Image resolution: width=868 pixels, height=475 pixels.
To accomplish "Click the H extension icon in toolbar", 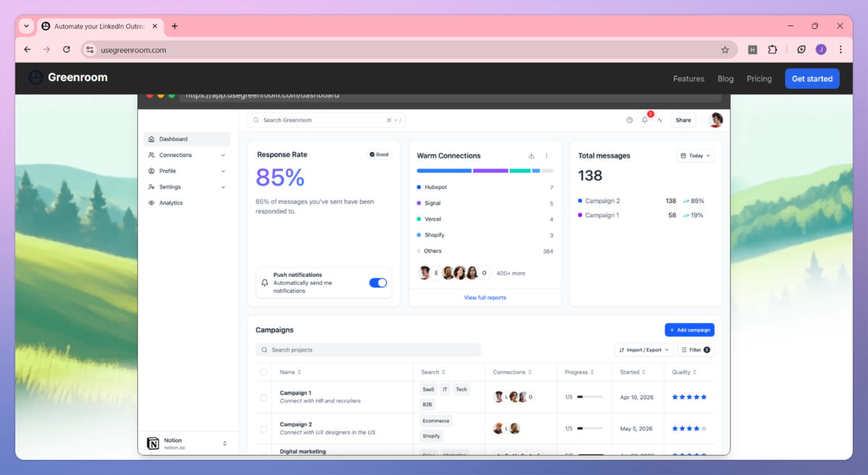I will (752, 50).
